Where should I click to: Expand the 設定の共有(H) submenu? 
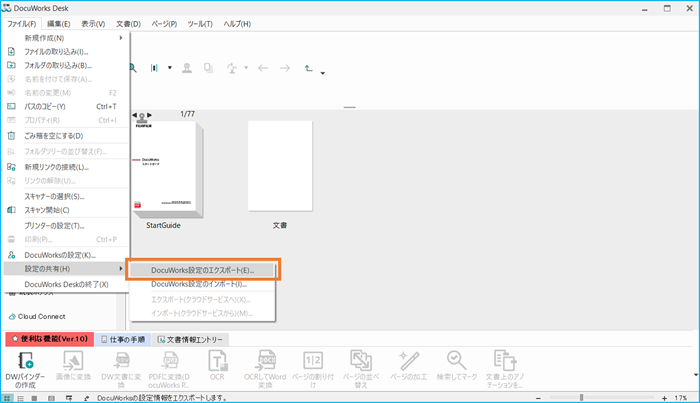(x=66, y=269)
